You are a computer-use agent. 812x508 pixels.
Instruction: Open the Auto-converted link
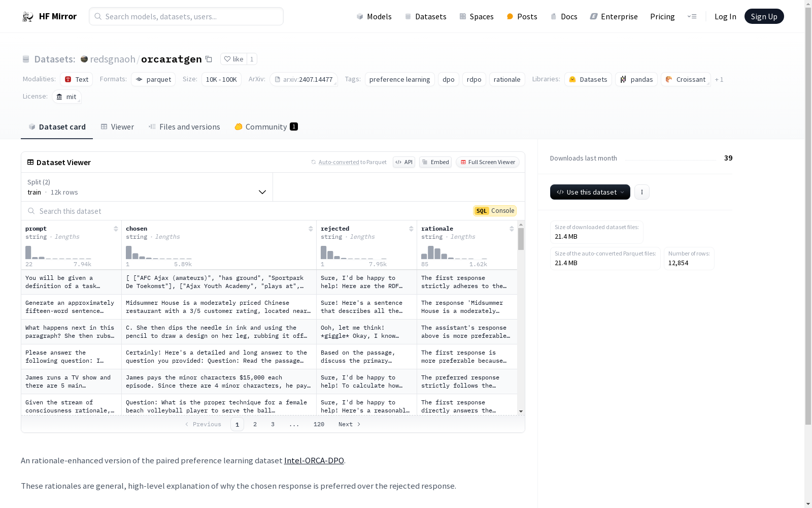click(x=339, y=163)
